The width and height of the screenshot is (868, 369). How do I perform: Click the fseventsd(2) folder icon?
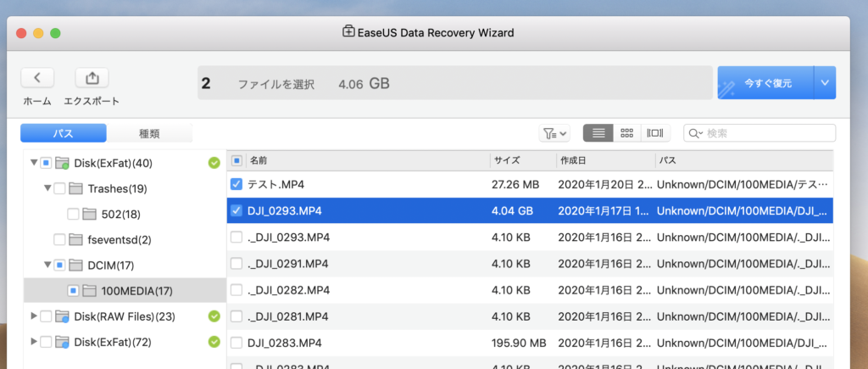coord(75,239)
